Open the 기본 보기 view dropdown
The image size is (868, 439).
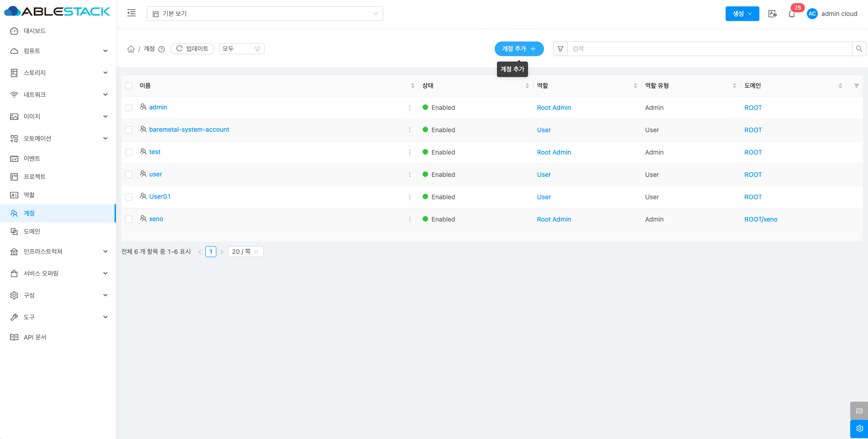pos(265,14)
